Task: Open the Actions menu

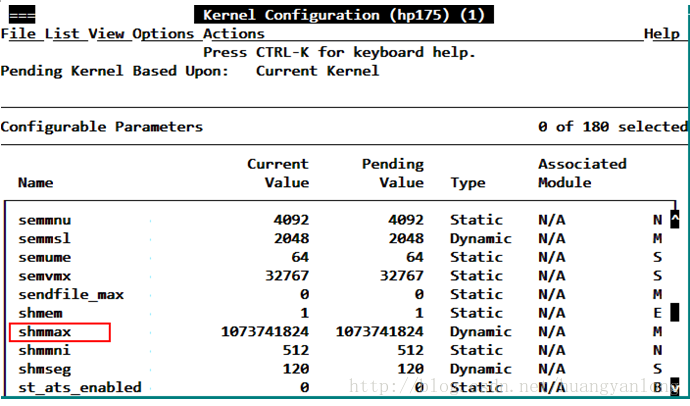Action: pyautogui.click(x=234, y=34)
